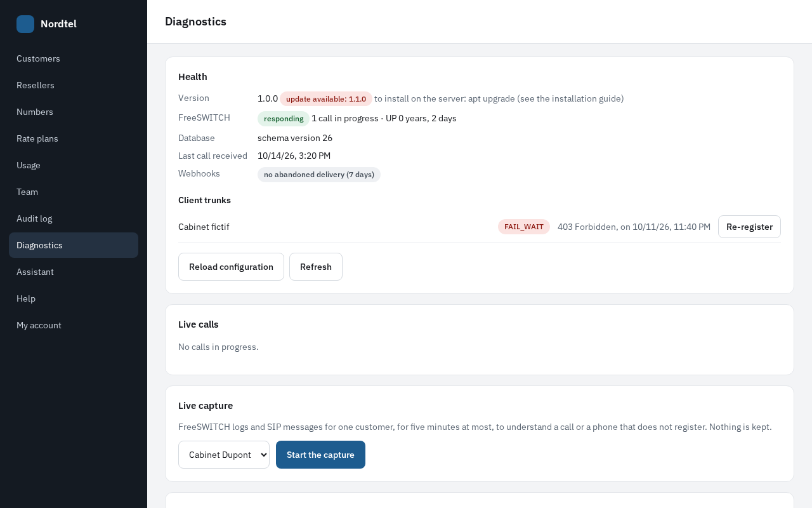Click the Client trunks heading

tap(204, 200)
